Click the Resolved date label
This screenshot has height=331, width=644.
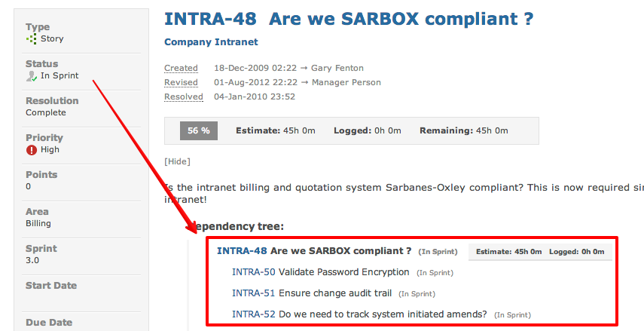[184, 97]
